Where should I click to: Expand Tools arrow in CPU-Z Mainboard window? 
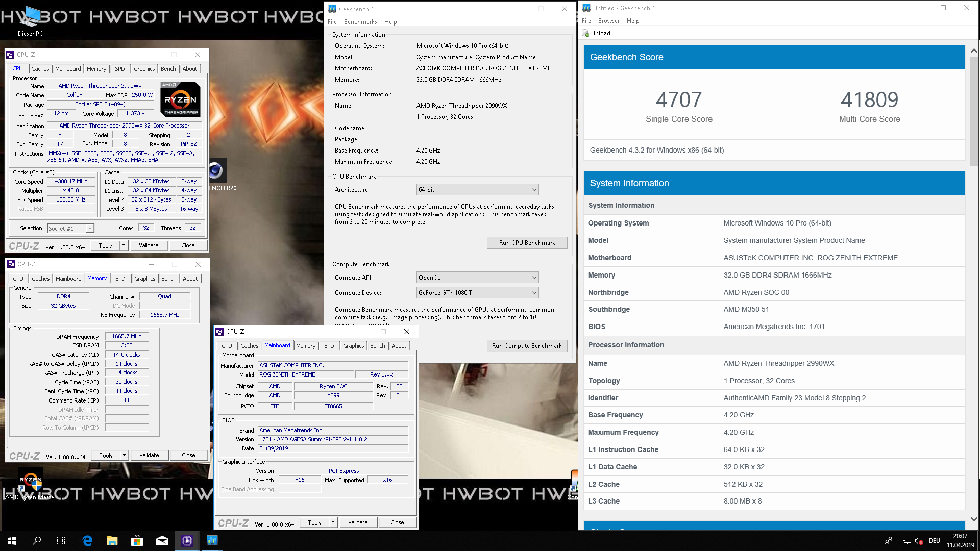(333, 522)
